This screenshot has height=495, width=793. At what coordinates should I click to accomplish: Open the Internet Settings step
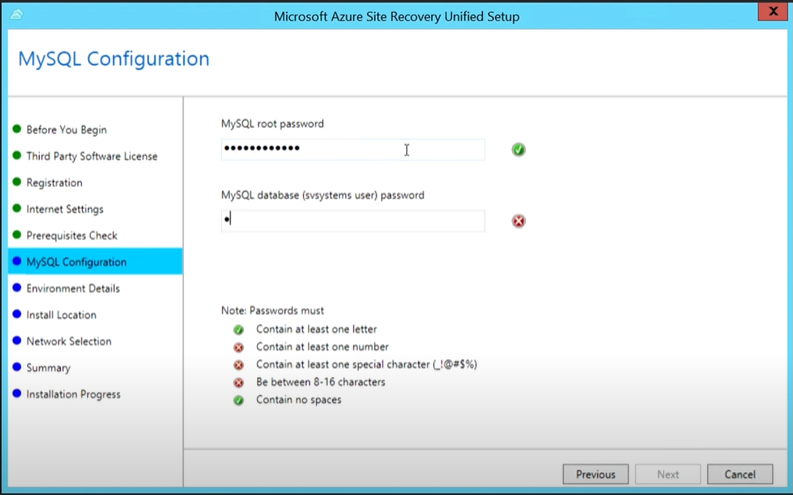(65, 209)
